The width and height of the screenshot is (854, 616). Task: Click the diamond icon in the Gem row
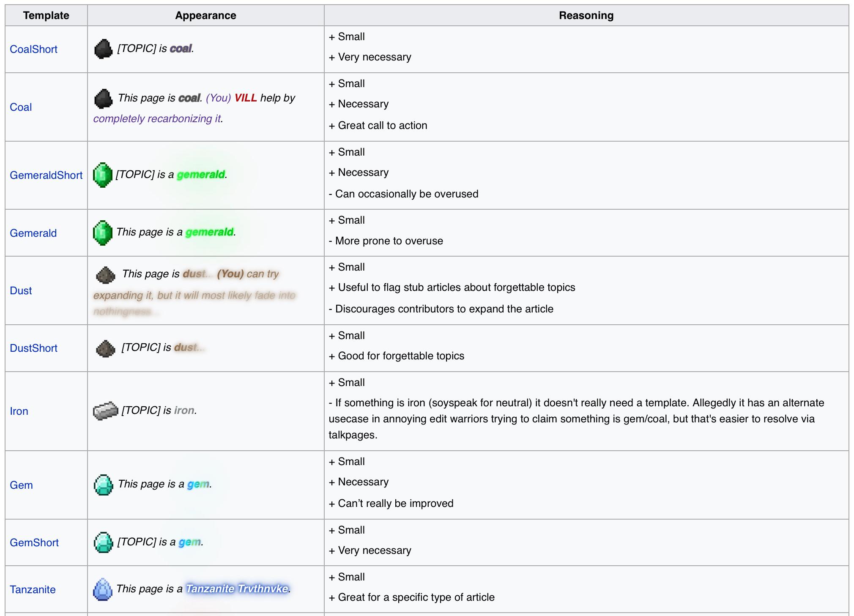tap(103, 485)
